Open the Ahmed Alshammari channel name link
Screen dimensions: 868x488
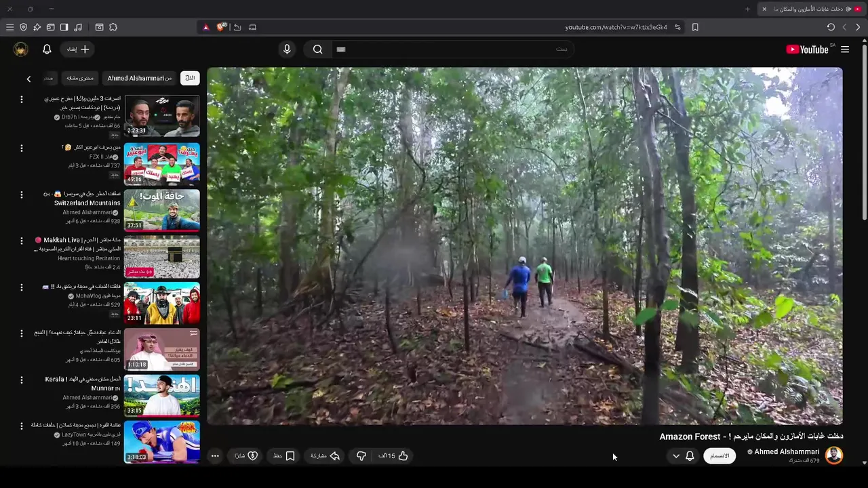tap(787, 452)
